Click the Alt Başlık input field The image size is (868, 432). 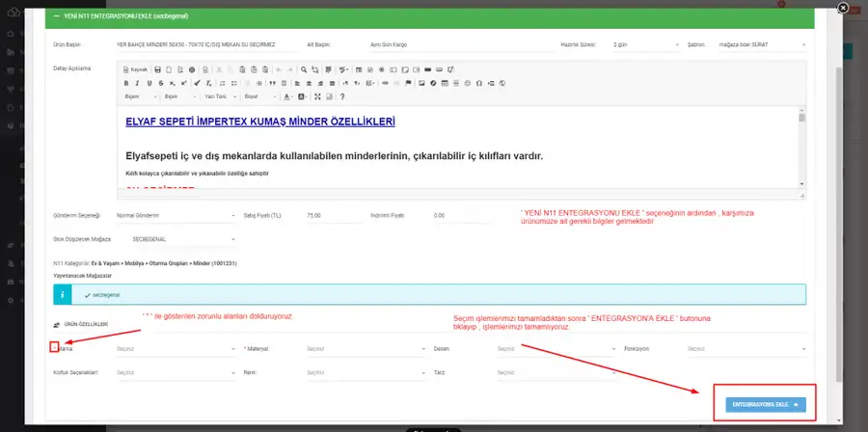click(462, 44)
